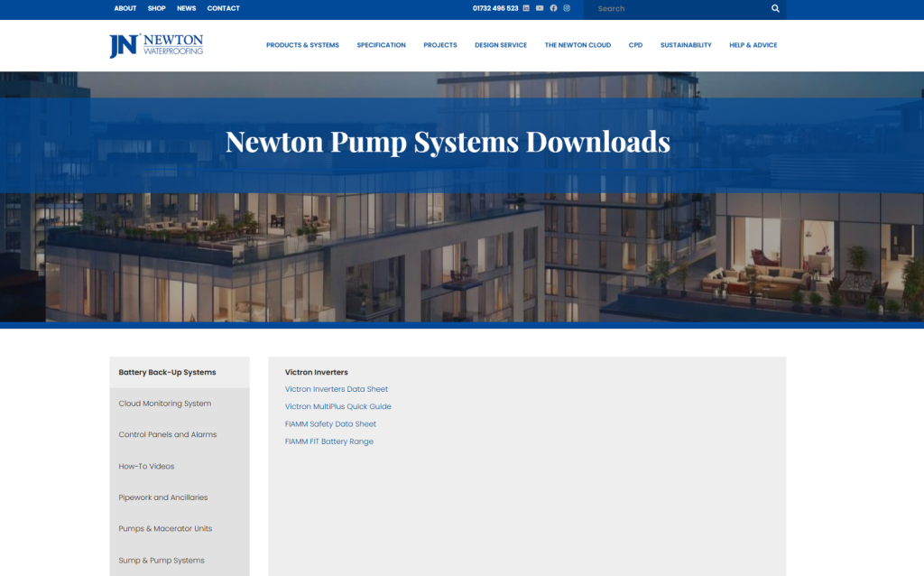Open The Newton Cloud menu item
This screenshot has width=924, height=576.
577,45
